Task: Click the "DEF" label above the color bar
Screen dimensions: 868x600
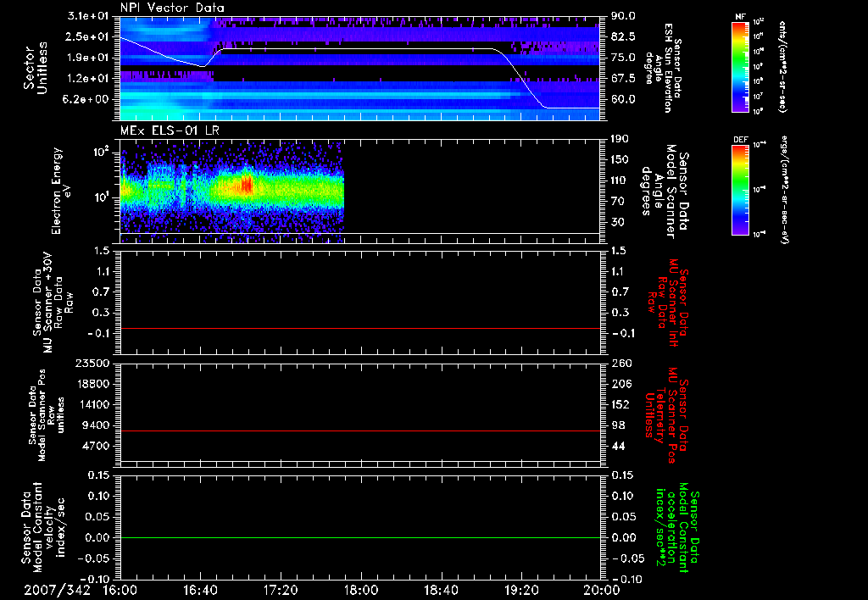Action: [740, 140]
